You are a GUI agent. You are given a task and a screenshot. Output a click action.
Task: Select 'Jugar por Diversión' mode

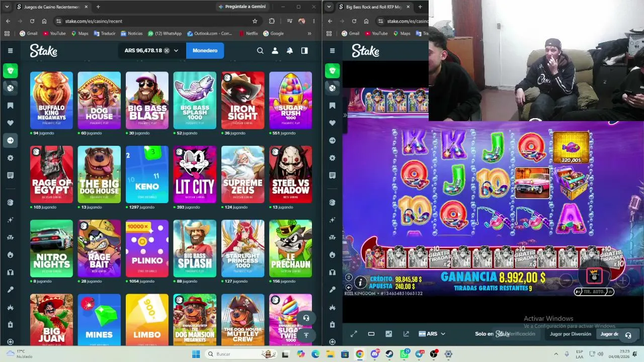(x=570, y=334)
